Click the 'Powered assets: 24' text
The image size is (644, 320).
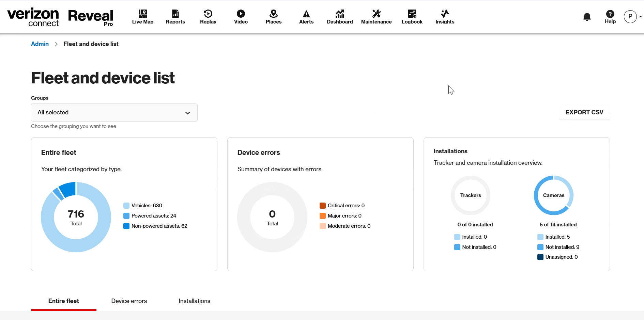click(x=154, y=216)
